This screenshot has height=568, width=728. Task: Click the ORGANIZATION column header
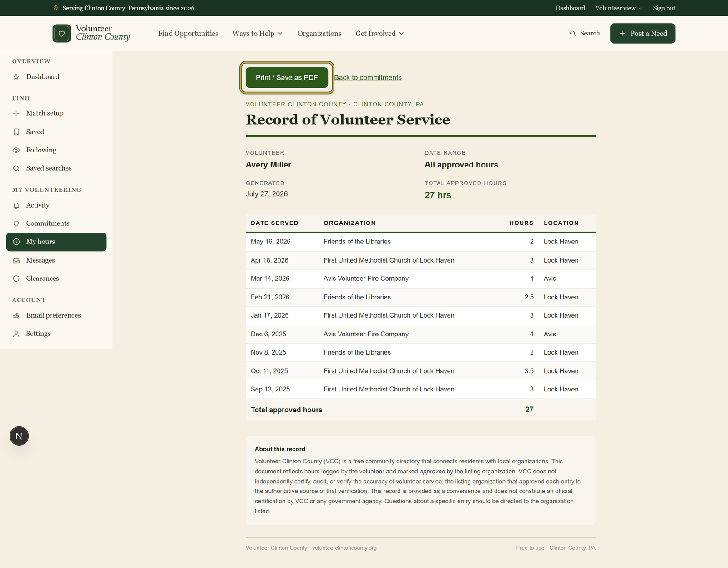click(x=349, y=223)
